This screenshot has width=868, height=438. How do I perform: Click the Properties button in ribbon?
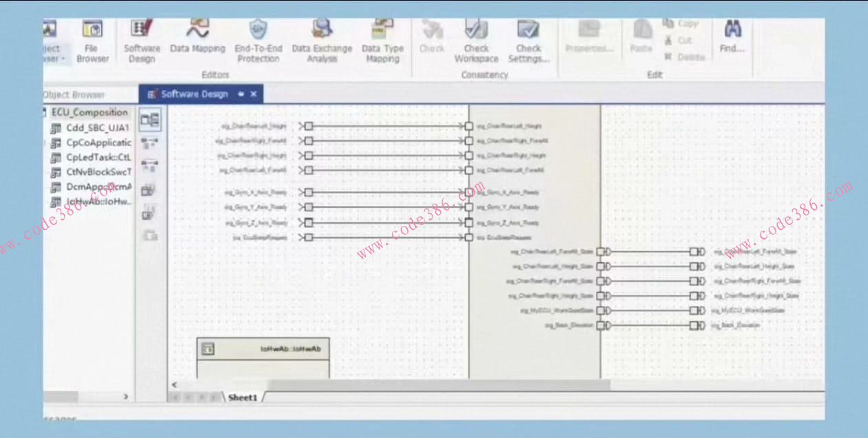coord(589,37)
